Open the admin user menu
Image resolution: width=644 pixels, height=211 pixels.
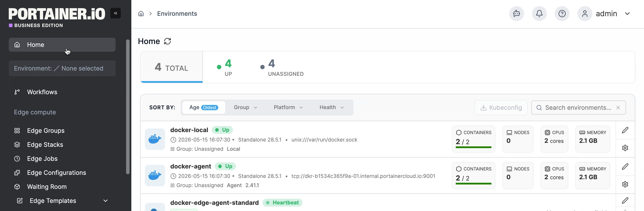604,14
